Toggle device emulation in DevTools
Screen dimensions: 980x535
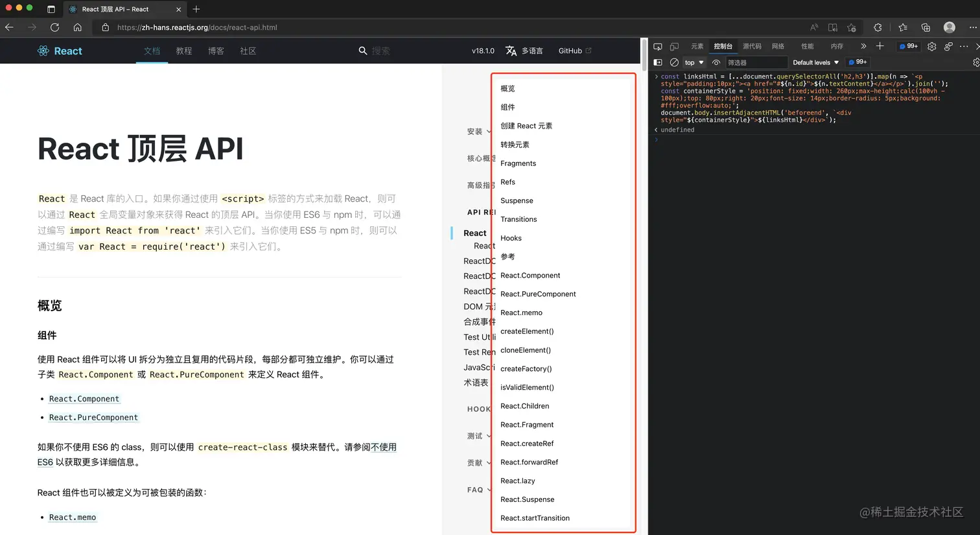[x=674, y=47]
